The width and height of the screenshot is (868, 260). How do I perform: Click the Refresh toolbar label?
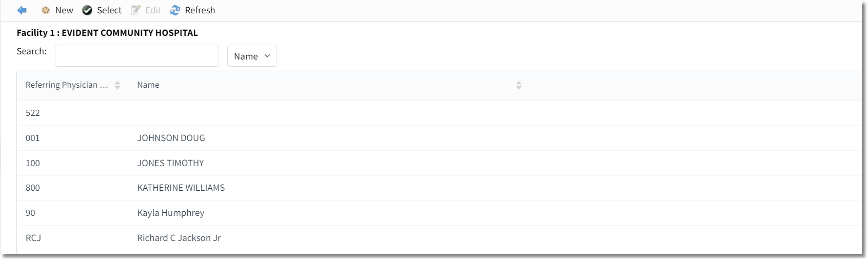200,10
